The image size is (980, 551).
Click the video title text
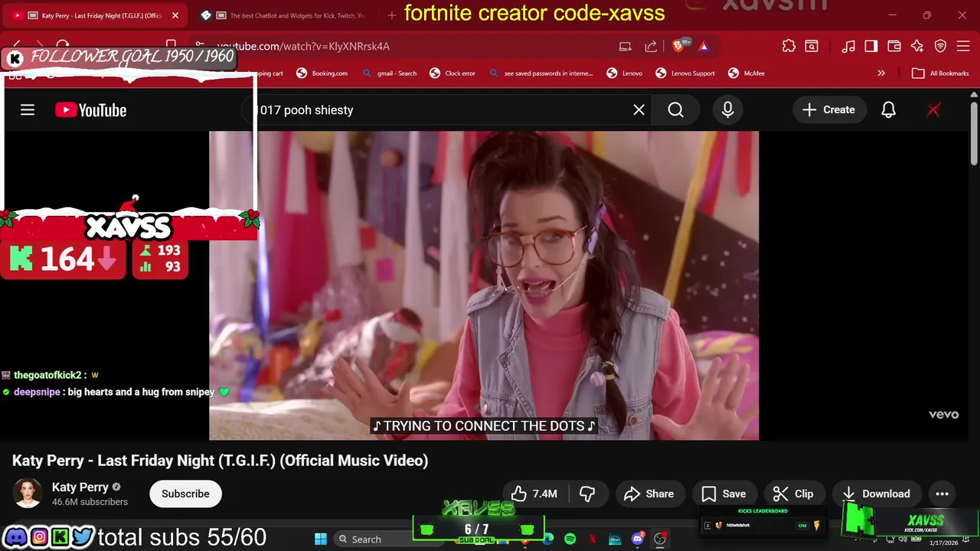[220, 460]
